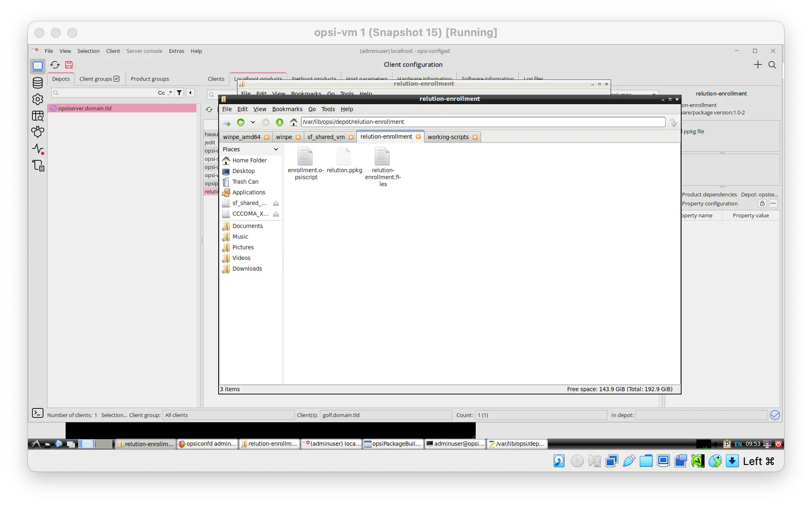Open the back history dropdown arrow
Image resolution: width=812 pixels, height=506 pixels.
click(253, 122)
